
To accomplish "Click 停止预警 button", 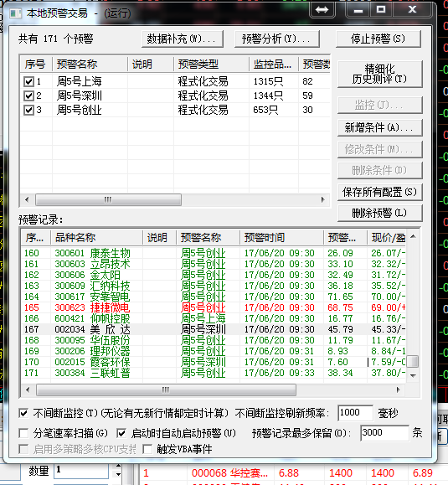I will 378,39.
